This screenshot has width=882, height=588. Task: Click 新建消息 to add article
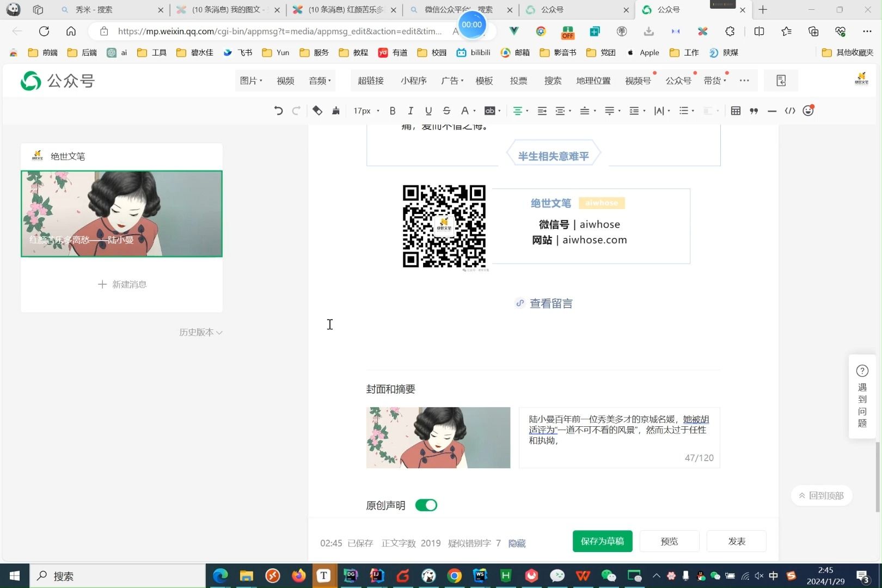pos(122,284)
